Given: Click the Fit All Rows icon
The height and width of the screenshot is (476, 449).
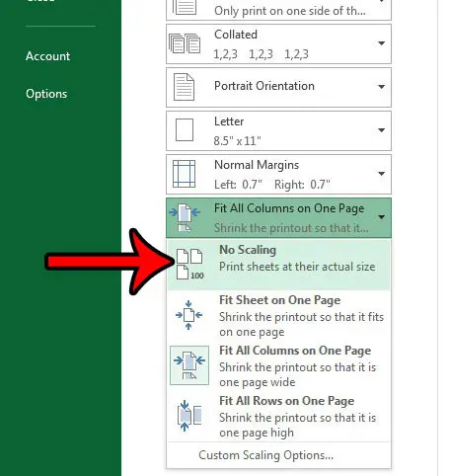Looking at the screenshot, I should pos(189,416).
